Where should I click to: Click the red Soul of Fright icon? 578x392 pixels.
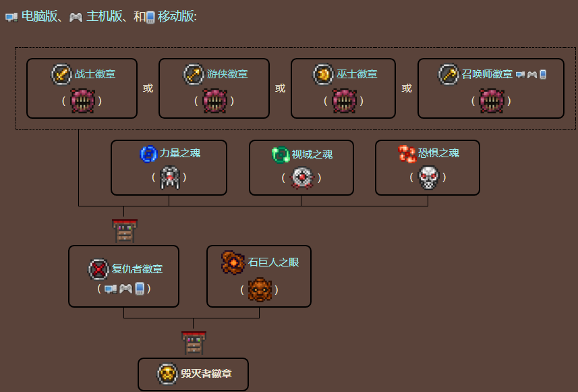click(407, 154)
